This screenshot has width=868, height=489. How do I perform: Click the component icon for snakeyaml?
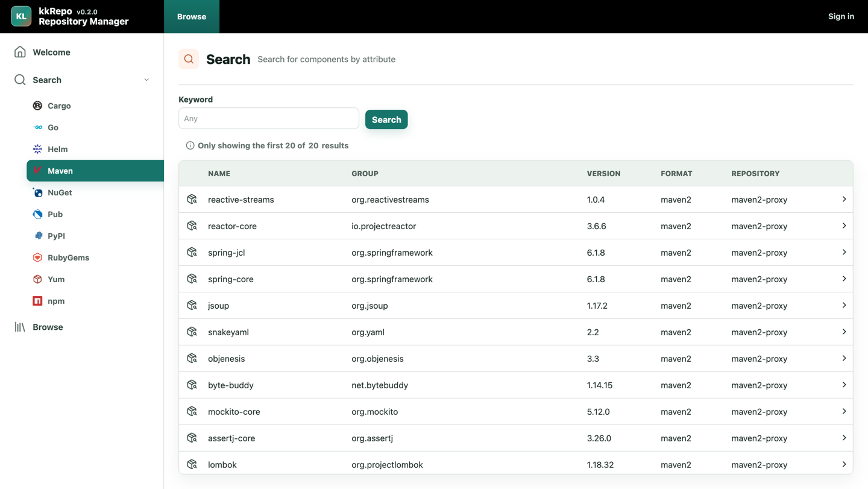[192, 332]
